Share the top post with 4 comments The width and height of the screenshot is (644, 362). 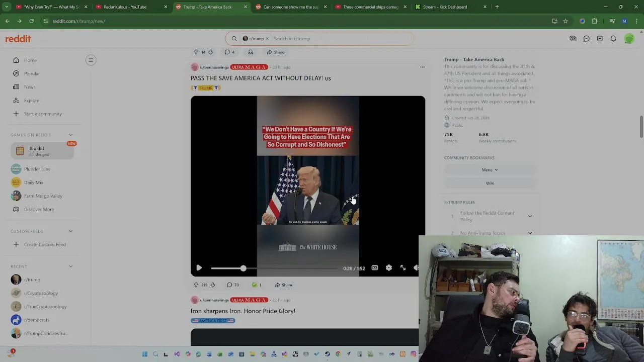coord(276,52)
